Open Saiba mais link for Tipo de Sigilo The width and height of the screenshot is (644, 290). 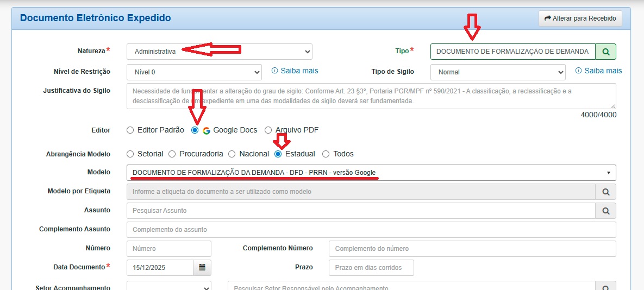pos(603,71)
